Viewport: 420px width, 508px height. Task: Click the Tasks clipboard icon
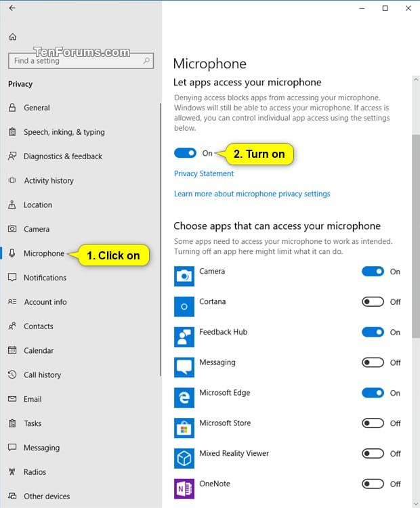[12, 423]
